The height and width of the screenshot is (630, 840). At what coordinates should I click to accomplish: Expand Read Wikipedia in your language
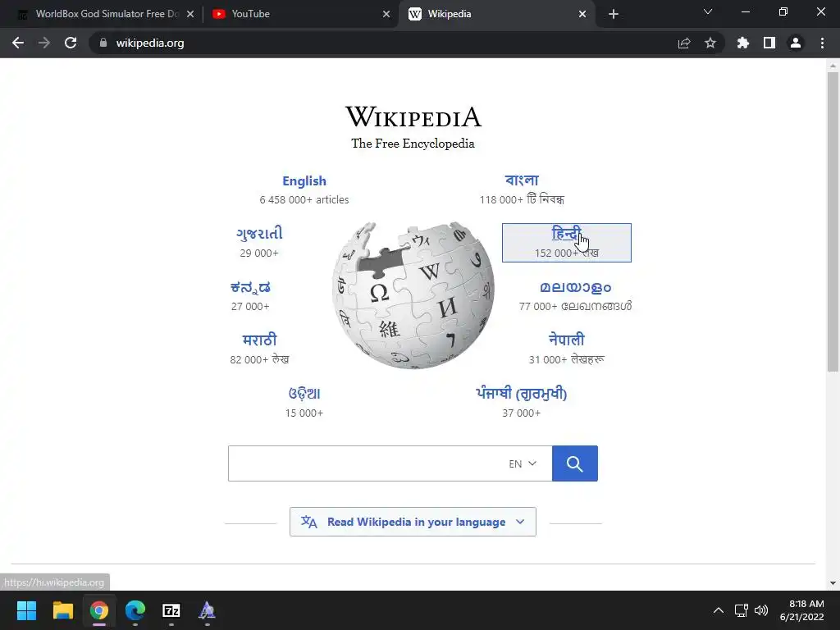pos(413,522)
